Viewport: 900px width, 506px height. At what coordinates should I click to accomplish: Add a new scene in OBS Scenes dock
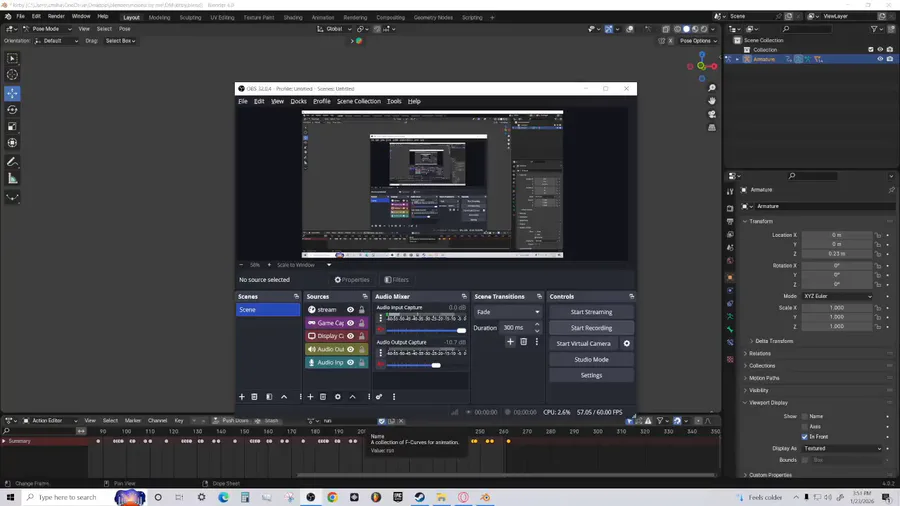[242, 396]
